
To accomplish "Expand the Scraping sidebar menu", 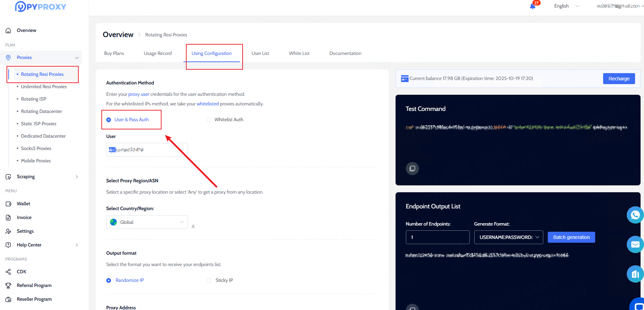I will (x=42, y=177).
